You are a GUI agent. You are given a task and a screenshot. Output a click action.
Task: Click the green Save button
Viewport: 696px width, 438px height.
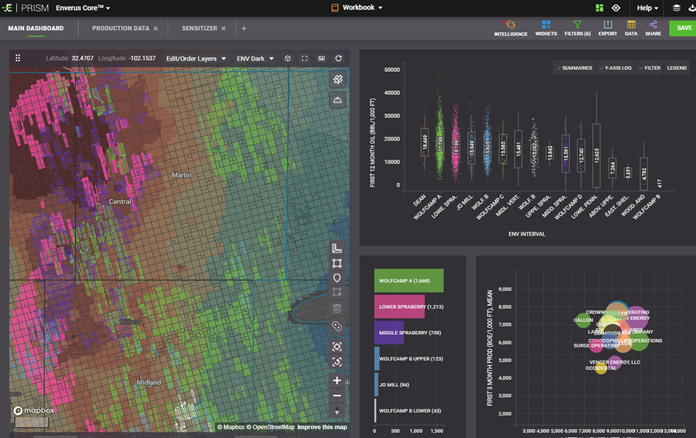click(683, 28)
